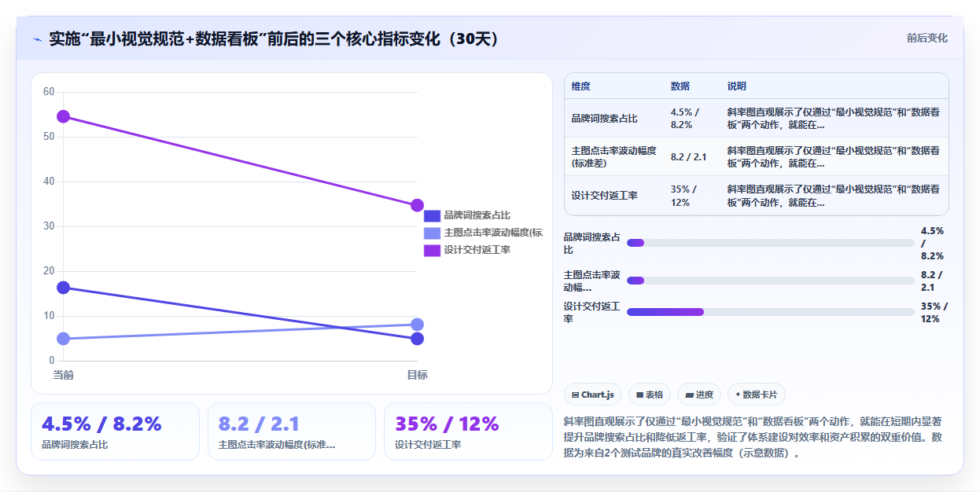Click the purple data point at 当前

pyautogui.click(x=64, y=116)
